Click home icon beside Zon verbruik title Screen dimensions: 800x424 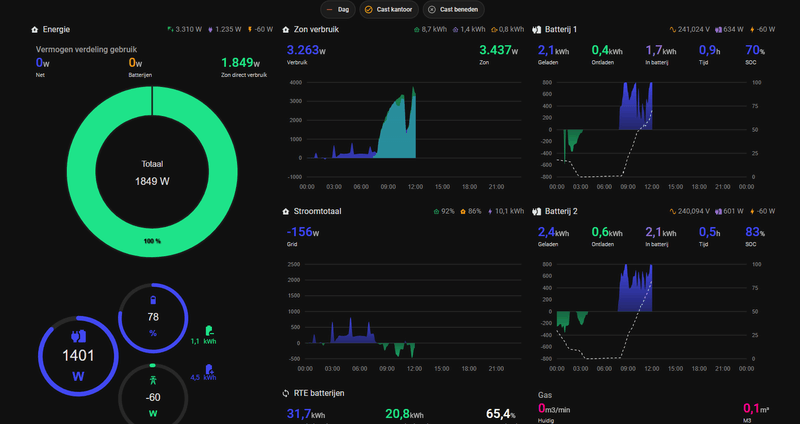(286, 30)
